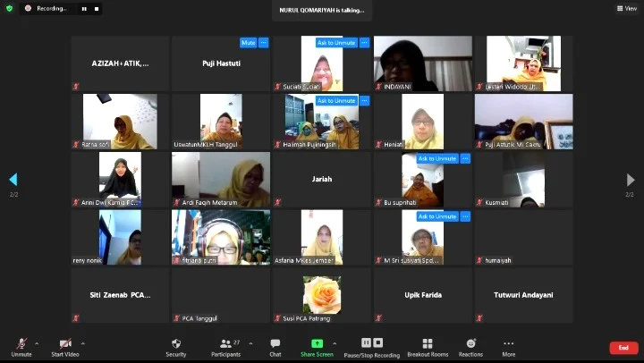Viewport: 644px width, 363px height.
Task: Expand video options arrow beside Start Video
Action: [x=83, y=342]
